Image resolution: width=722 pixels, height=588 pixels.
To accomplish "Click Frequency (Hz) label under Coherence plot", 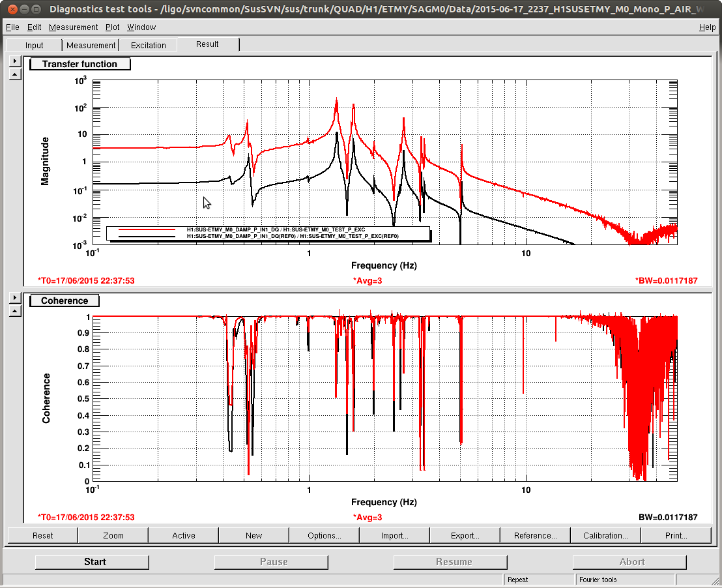I will (x=384, y=503).
